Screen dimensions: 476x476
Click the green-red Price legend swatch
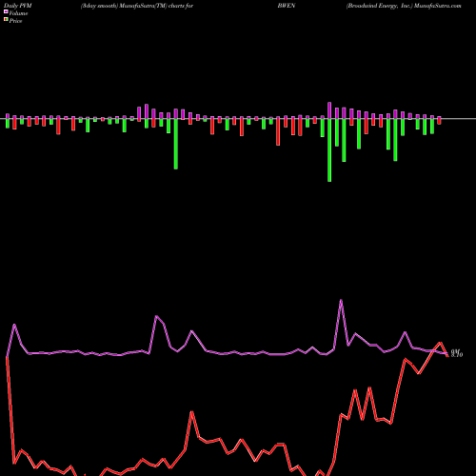(6, 19)
